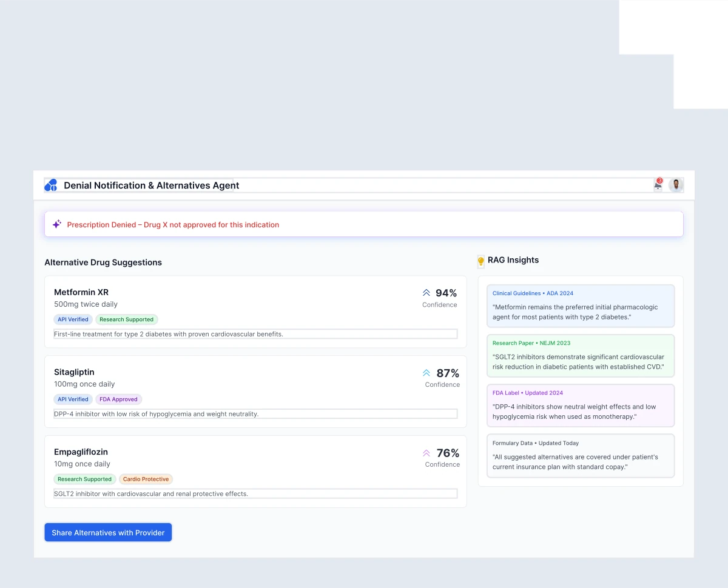
Task: Click the purple sparkle icon in denial banner
Action: (x=56, y=224)
